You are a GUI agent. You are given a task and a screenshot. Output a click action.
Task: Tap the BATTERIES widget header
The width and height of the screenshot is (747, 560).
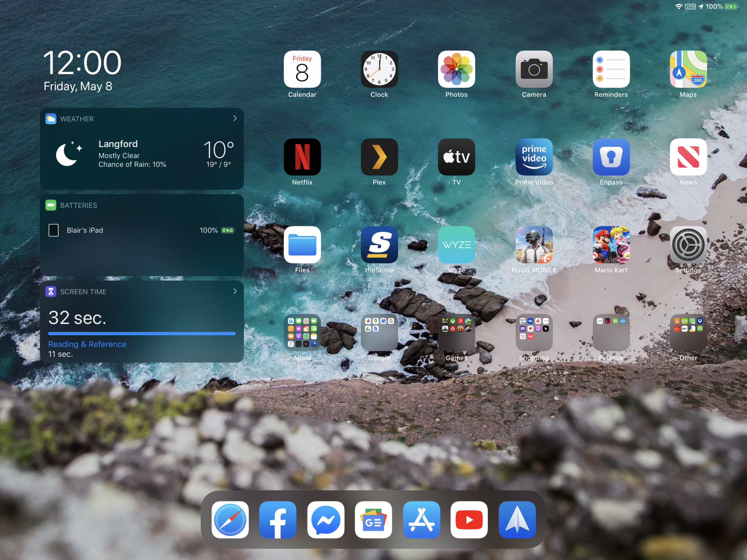pyautogui.click(x=78, y=205)
